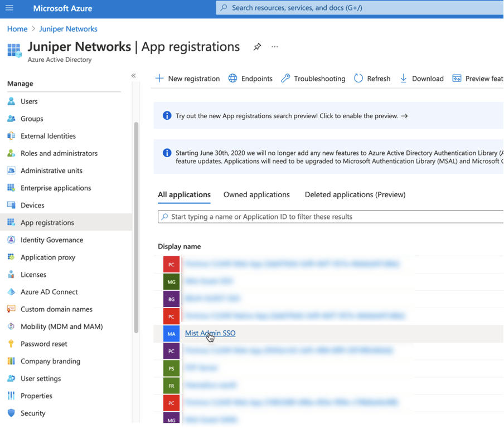
Task: Navigate to Home via the breadcrumb
Action: [17, 28]
